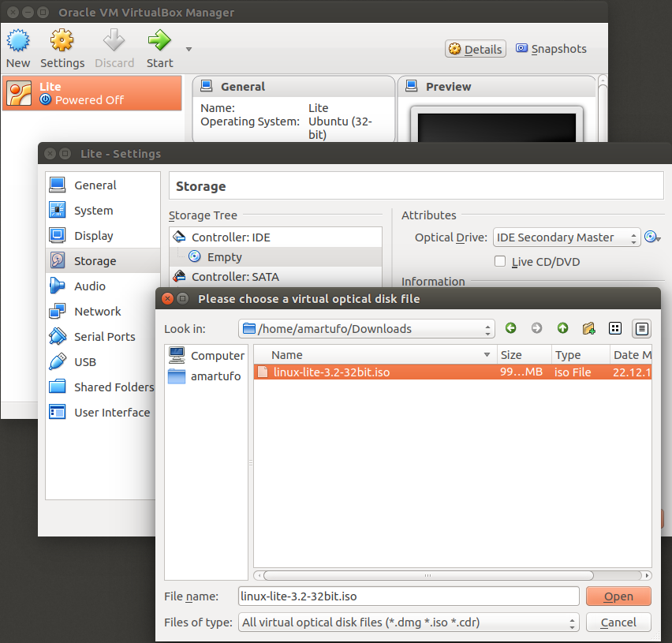Image resolution: width=672 pixels, height=643 pixels.
Task: Select Controller: IDE in Storage Tree
Action: (275, 237)
